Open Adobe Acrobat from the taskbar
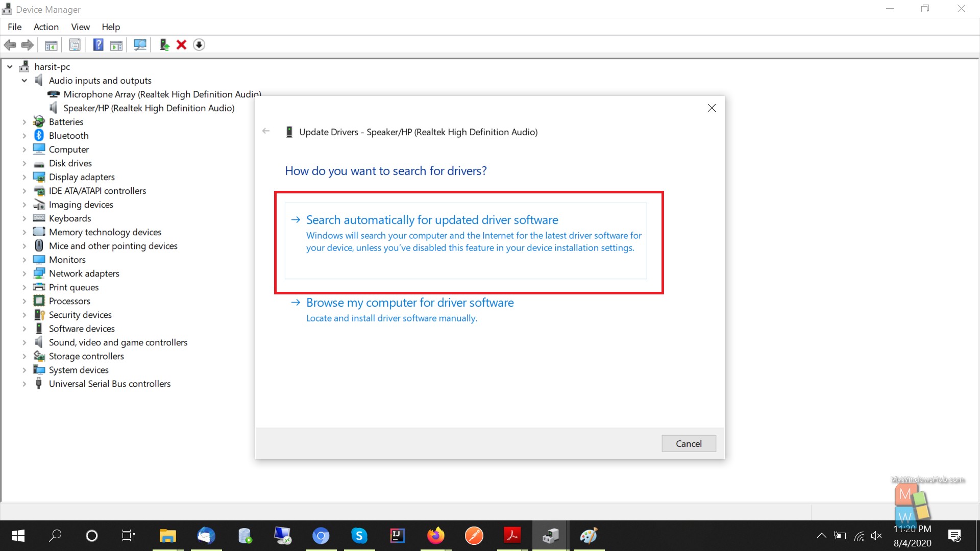 [512, 536]
